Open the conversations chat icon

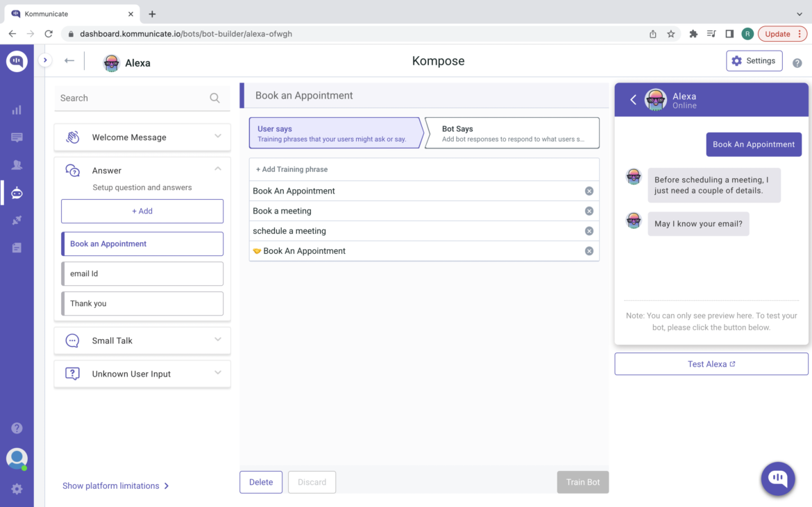(17, 137)
